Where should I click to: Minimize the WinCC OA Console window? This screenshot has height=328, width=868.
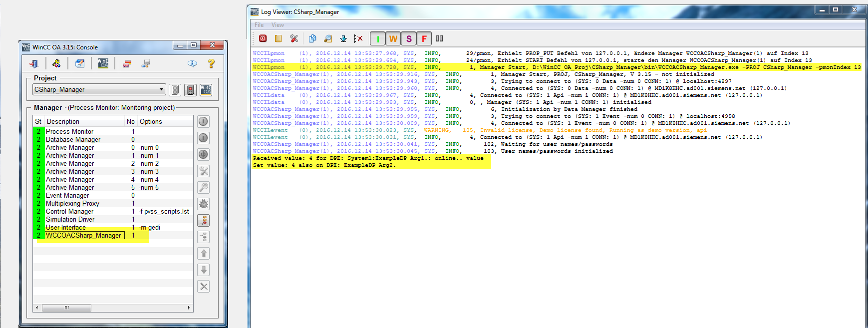coord(180,45)
